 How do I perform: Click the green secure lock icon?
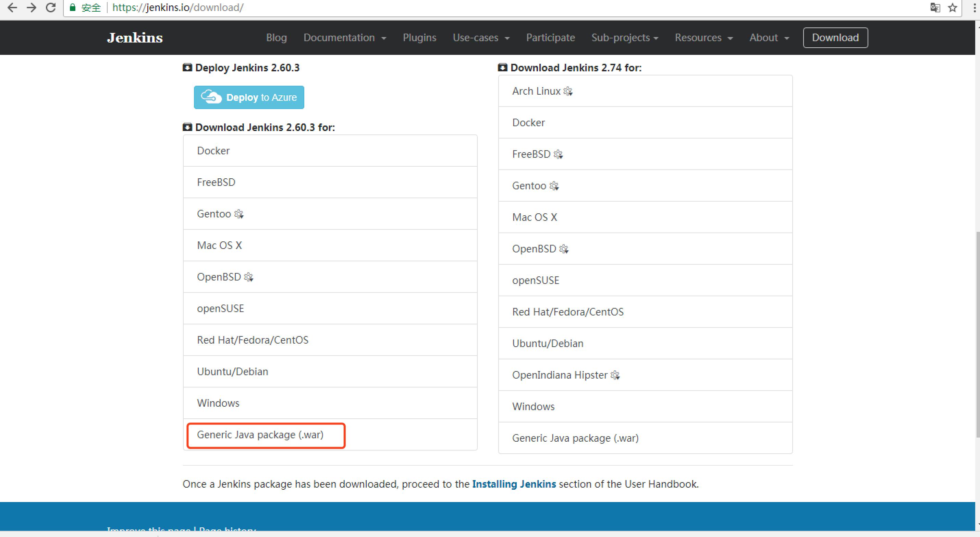point(73,8)
